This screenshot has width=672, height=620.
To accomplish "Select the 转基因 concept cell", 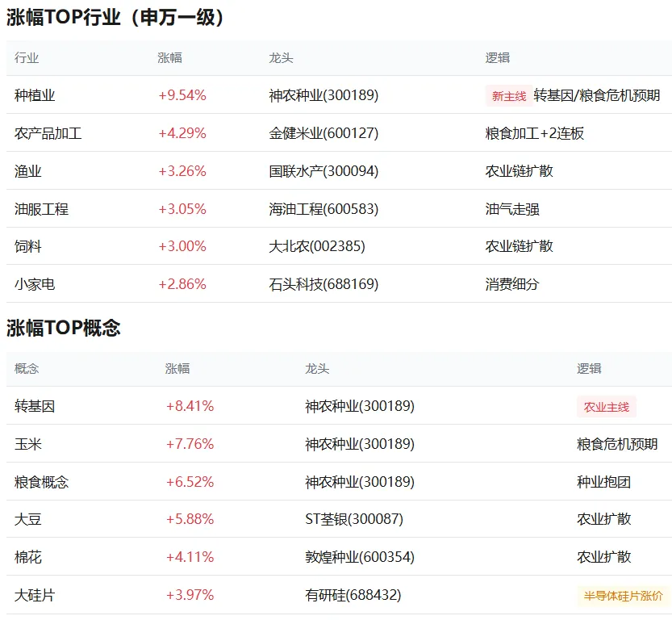I will coord(35,406).
